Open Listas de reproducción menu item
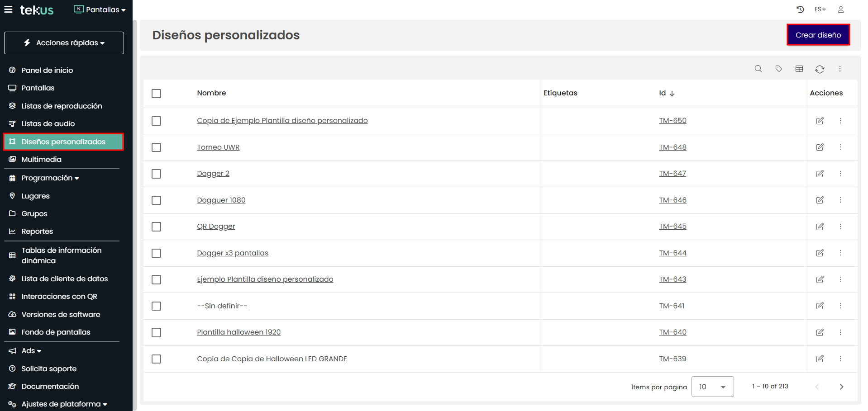 point(62,106)
